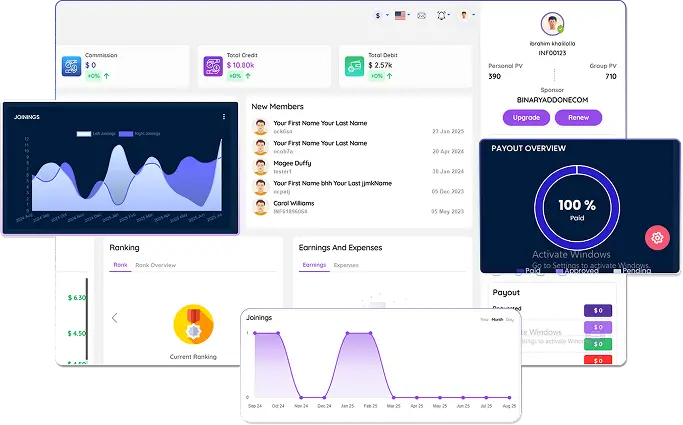Click the pink settings gear icon
Screen dimensions: 683x425
tap(656, 238)
